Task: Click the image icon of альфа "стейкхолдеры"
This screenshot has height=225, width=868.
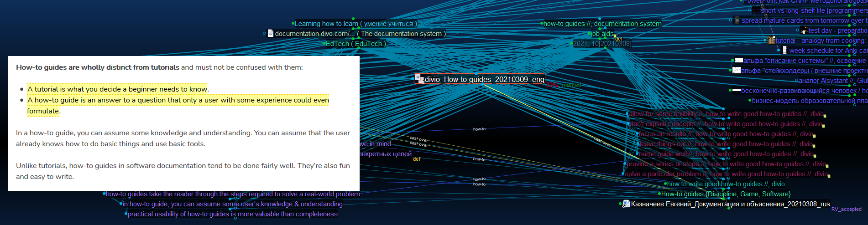Action: (736, 70)
